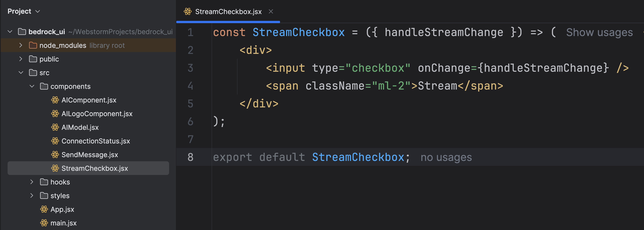The width and height of the screenshot is (644, 230).
Task: Click the React icon of ConnectionStatus.jsx
Action: point(55,141)
